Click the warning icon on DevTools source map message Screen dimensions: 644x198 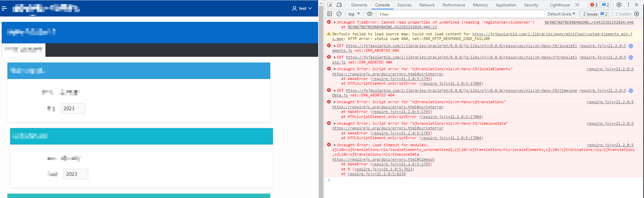tap(329, 34)
